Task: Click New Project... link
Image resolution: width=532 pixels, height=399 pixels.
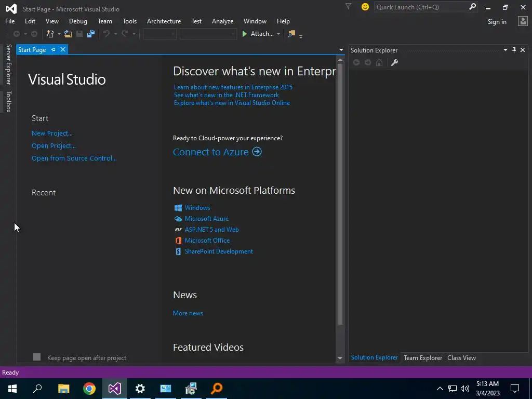Action: (x=52, y=134)
